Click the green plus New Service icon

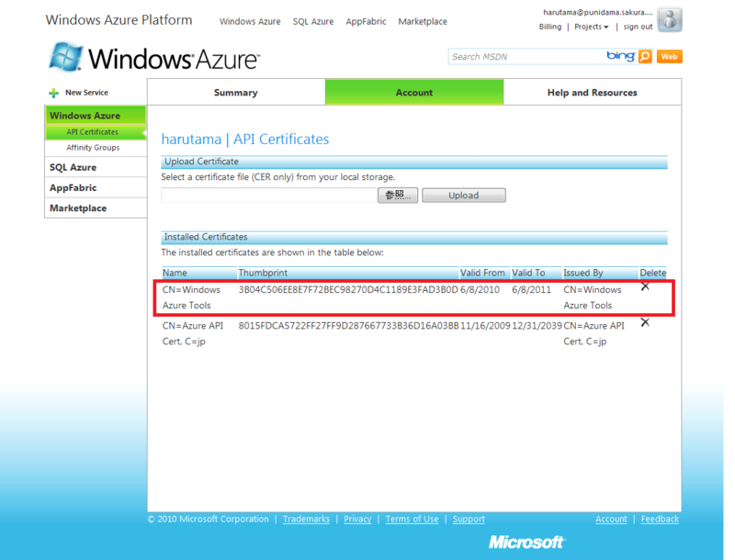(x=53, y=93)
